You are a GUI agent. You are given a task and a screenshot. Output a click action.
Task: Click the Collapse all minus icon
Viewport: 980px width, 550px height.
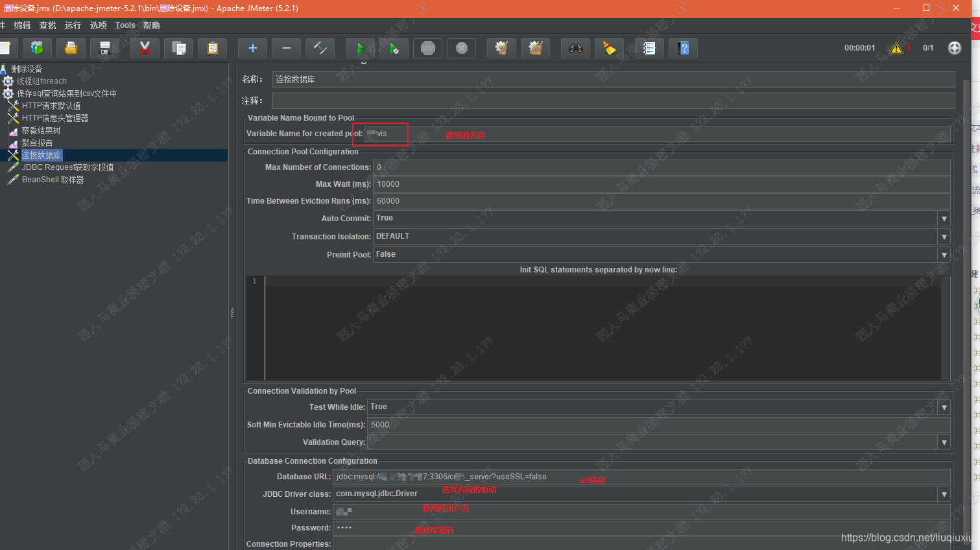tap(286, 48)
